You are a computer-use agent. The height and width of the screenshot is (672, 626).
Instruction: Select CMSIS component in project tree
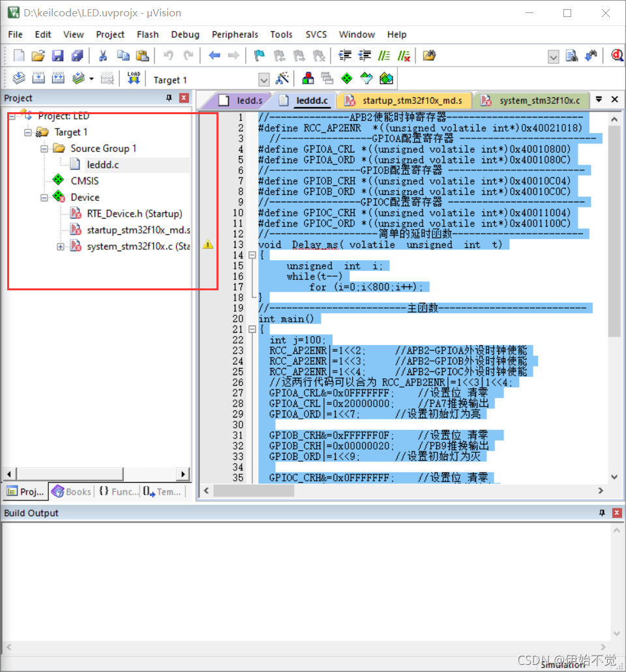point(85,181)
